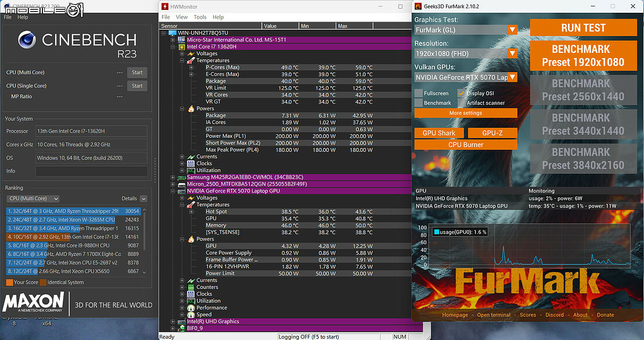The width and height of the screenshot is (644, 340).
Task: Open HWMonitor View menu
Action: [x=182, y=17]
